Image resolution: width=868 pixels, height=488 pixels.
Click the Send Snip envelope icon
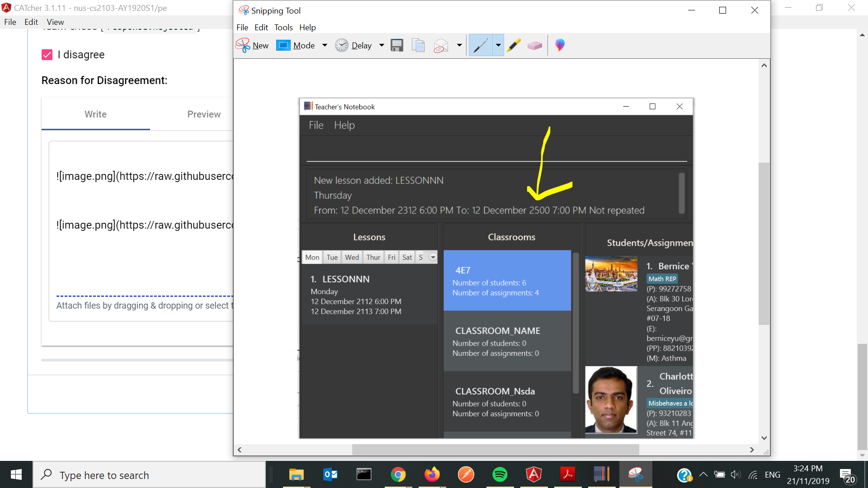click(x=441, y=45)
